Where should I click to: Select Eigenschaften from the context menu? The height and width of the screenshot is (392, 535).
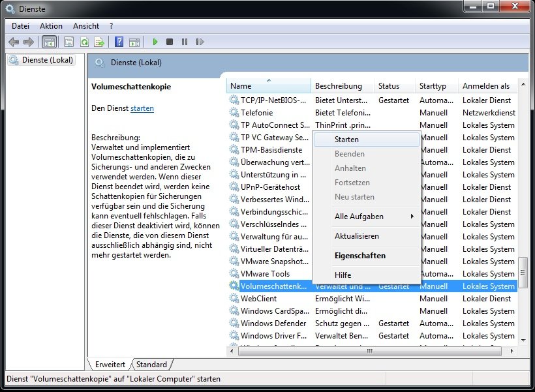[x=359, y=256]
